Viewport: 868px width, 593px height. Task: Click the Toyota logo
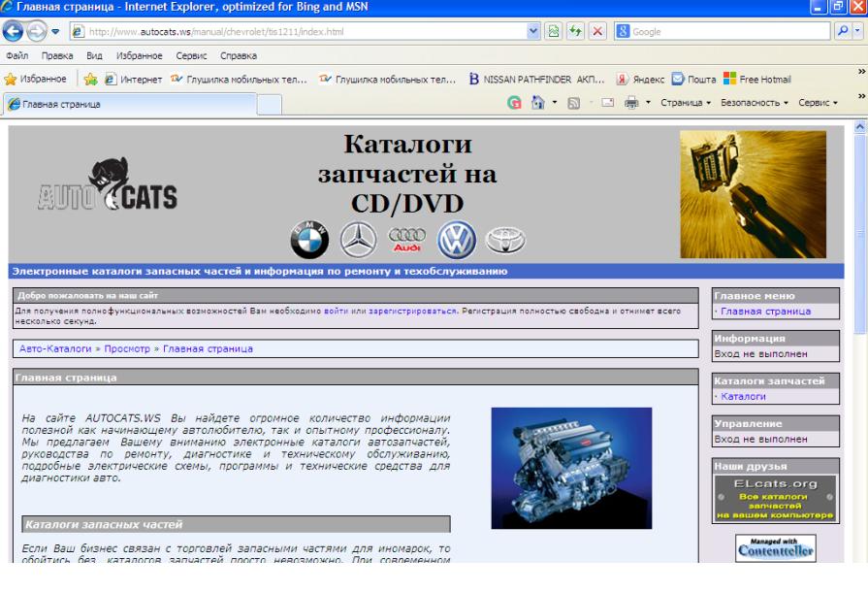click(505, 240)
